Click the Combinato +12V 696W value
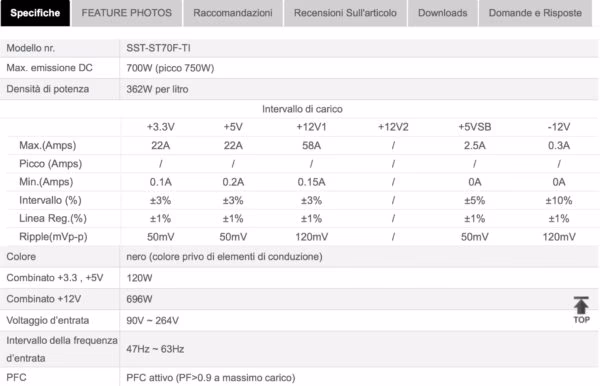The width and height of the screenshot is (600, 386). point(139,299)
